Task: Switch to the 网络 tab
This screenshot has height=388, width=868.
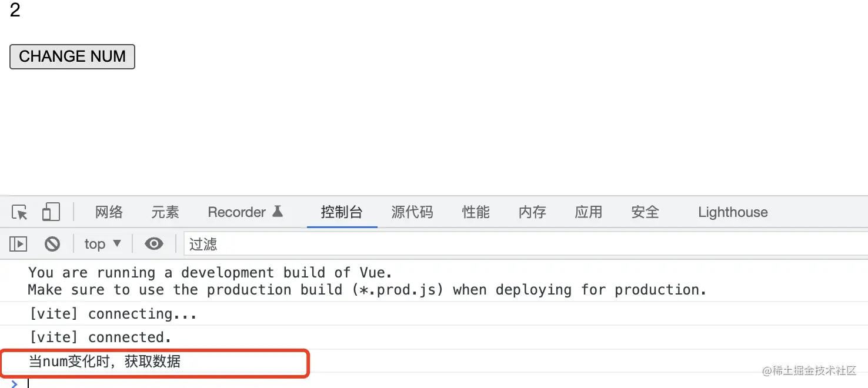Action: (109, 212)
